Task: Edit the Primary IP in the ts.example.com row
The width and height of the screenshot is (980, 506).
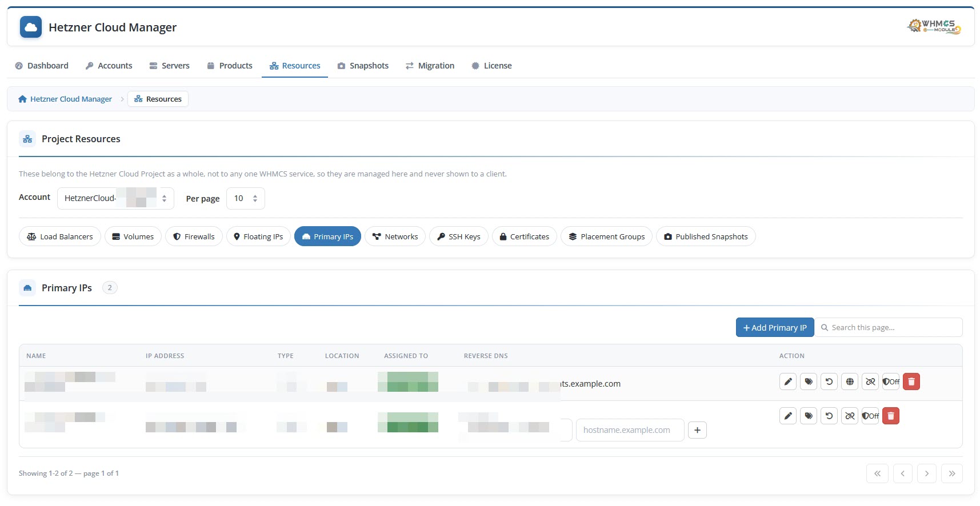Action: pos(788,381)
